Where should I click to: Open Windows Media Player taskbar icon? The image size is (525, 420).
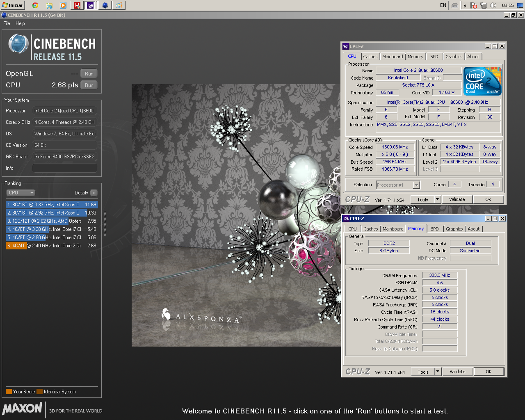[x=63, y=5]
